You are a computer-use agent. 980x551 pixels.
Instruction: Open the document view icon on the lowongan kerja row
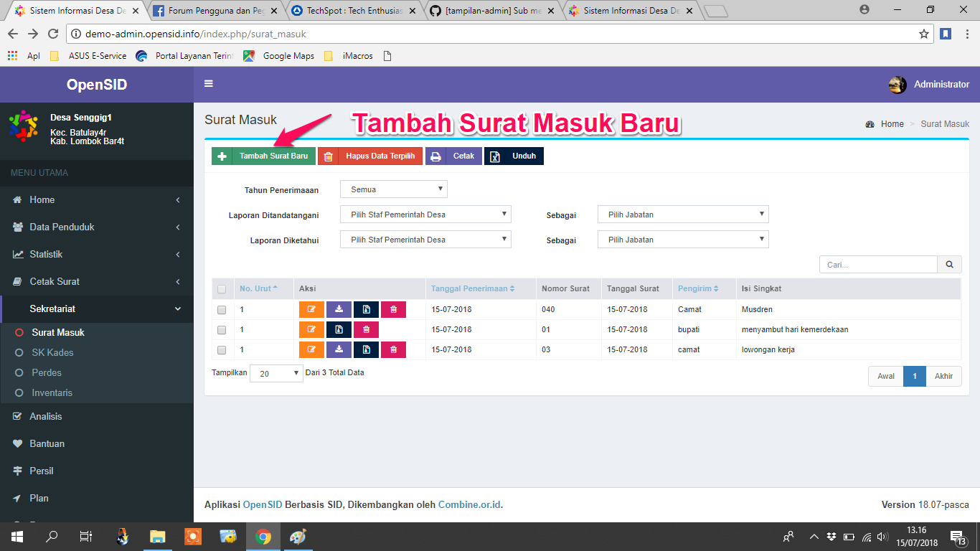[366, 349]
